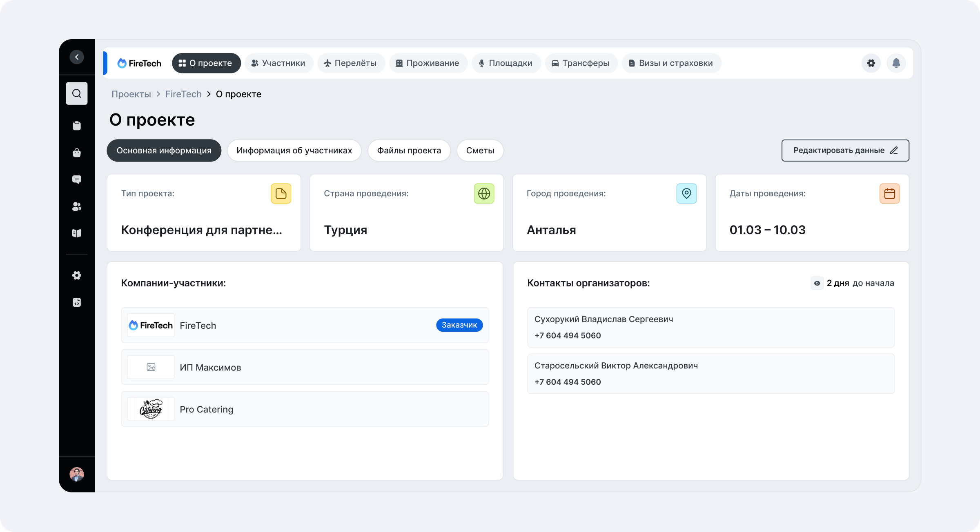
Task: Open Визы и страховки tab
Action: (x=671, y=63)
